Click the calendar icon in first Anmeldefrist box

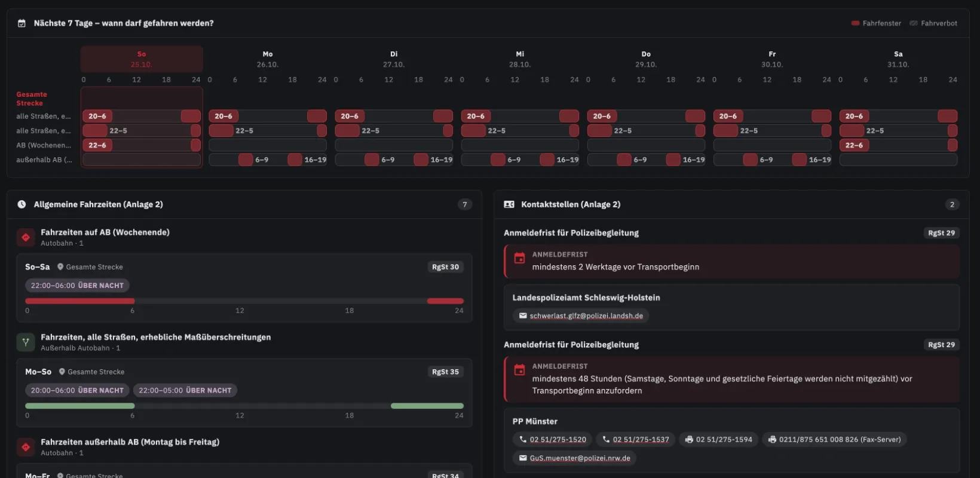(x=520, y=258)
